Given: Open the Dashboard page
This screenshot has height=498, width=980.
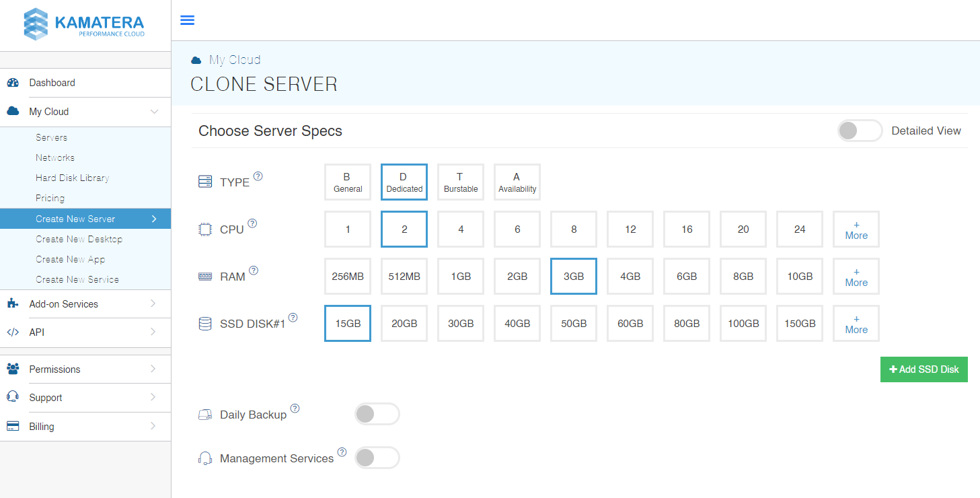Looking at the screenshot, I should click(52, 83).
